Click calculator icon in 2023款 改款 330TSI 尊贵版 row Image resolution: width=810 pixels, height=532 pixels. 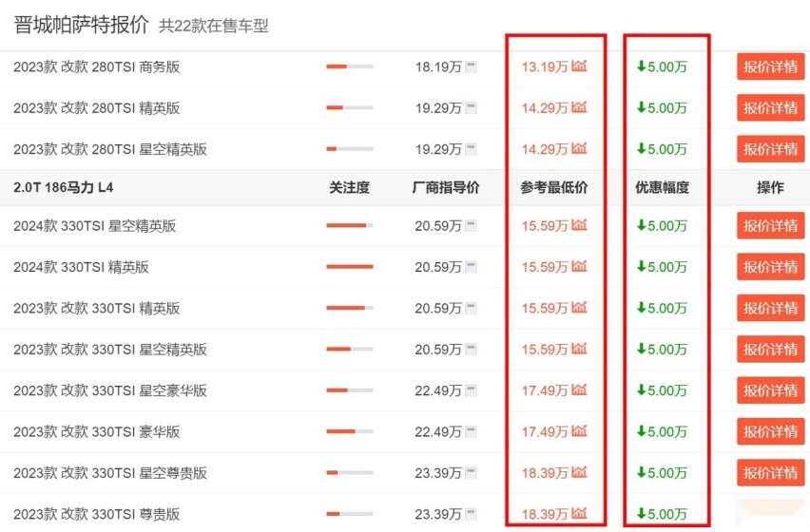coord(471,515)
